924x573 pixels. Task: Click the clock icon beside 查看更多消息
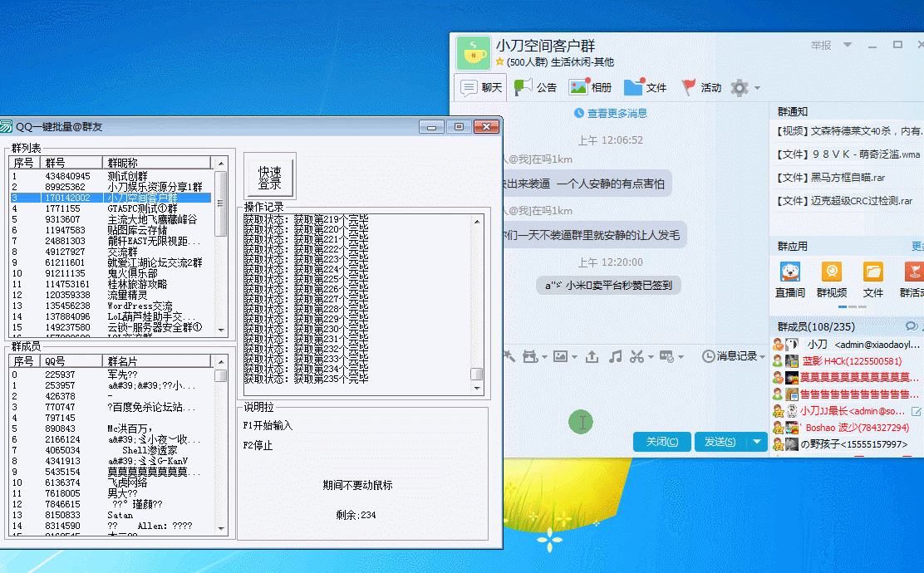click(578, 113)
